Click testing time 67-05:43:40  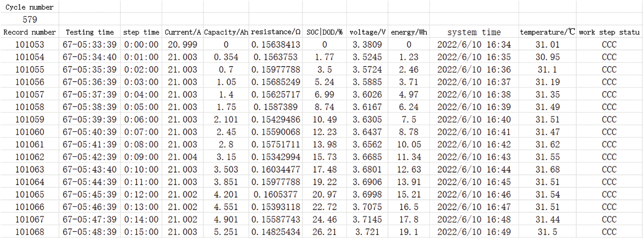89,170
